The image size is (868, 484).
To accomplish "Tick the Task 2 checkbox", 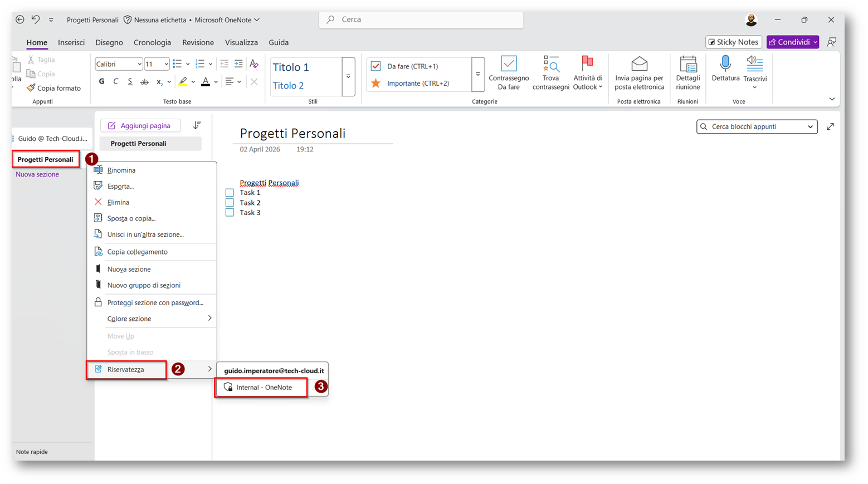I will (x=230, y=203).
